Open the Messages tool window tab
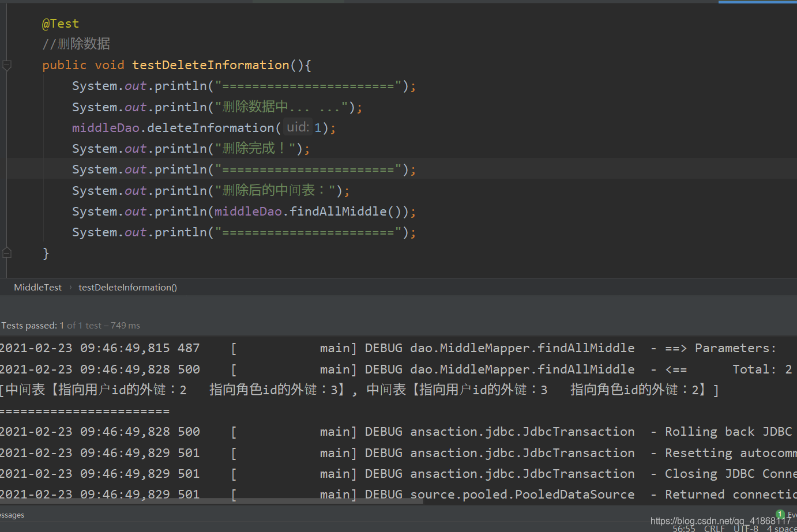Image resolution: width=797 pixels, height=532 pixels. (12, 515)
